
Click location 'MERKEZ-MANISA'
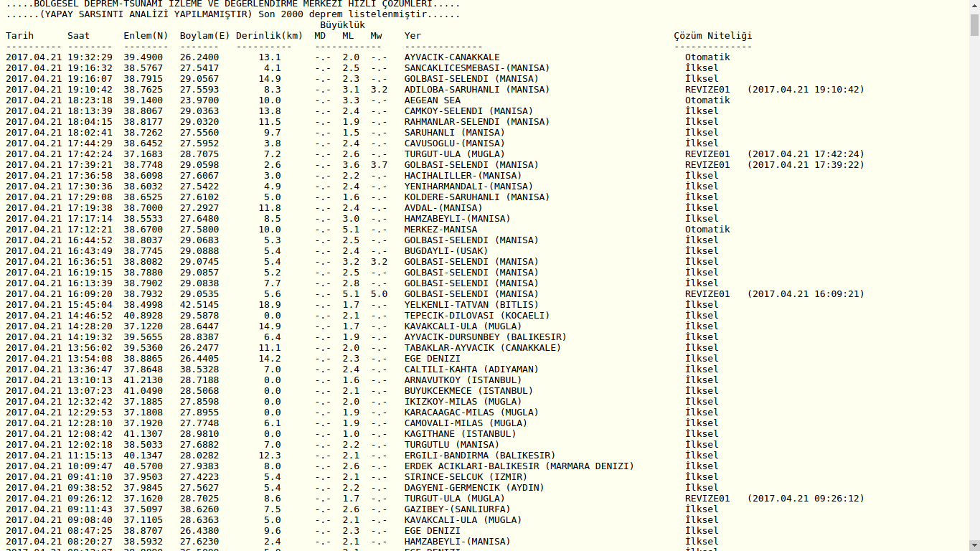click(440, 230)
